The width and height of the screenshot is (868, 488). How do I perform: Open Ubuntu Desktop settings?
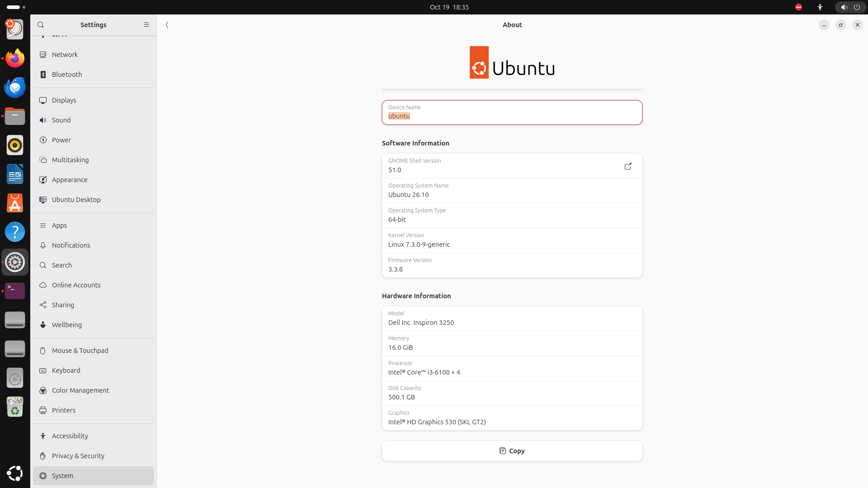tap(94, 200)
